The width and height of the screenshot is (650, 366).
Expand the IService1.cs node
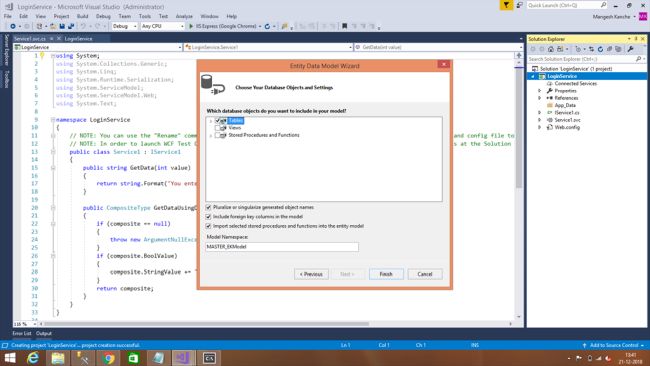pyautogui.click(x=539, y=113)
